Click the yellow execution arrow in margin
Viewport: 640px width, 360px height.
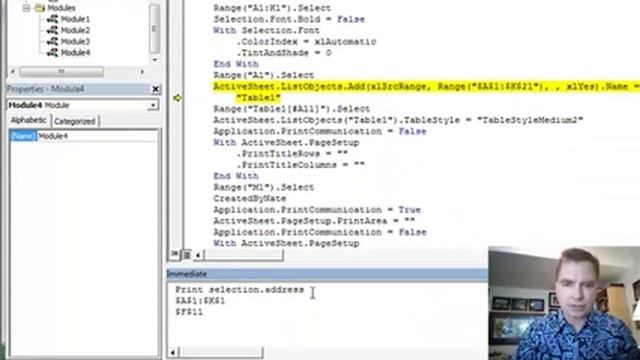click(x=177, y=98)
